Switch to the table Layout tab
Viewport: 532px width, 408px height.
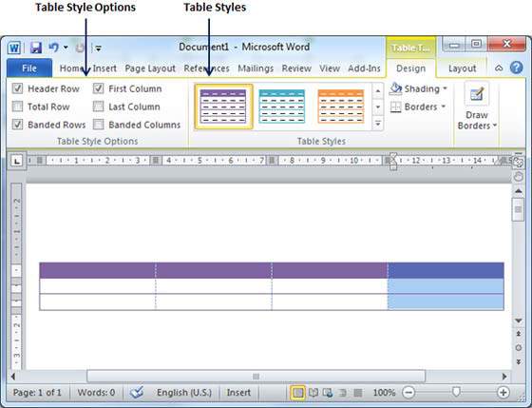[x=462, y=68]
